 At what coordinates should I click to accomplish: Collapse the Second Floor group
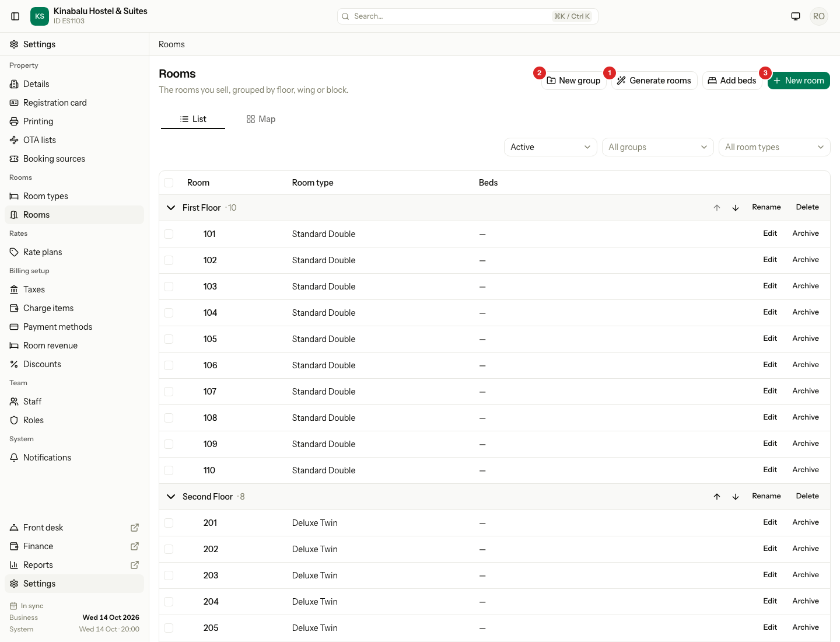tap(171, 497)
